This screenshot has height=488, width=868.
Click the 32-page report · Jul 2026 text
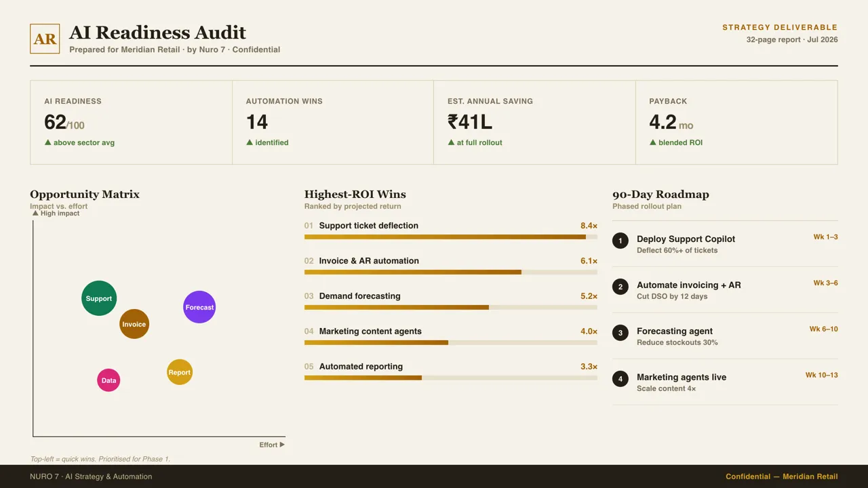(x=792, y=40)
